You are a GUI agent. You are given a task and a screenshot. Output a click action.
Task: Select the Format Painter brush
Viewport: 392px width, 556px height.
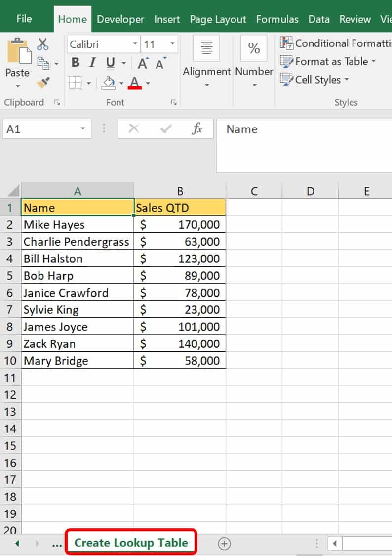coord(43,82)
